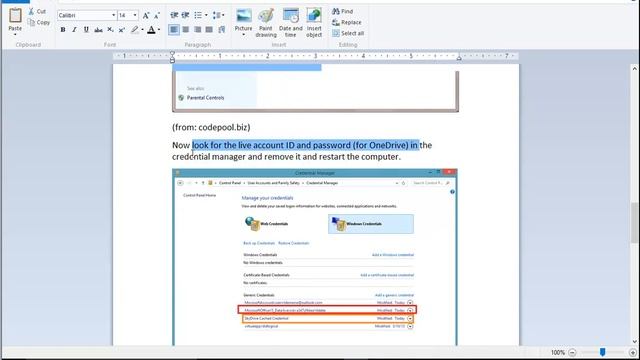Image resolution: width=640 pixels, height=360 pixels.
Task: Click the 100% zoom level text
Action: click(x=558, y=352)
